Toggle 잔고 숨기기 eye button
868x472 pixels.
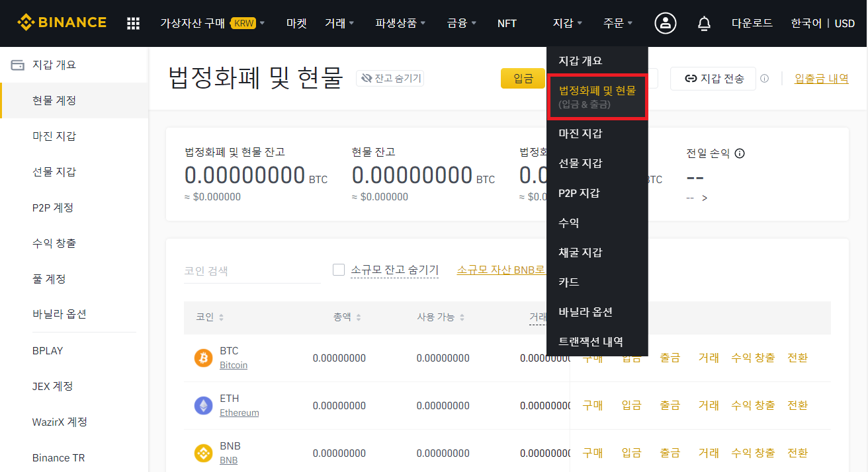click(x=390, y=79)
